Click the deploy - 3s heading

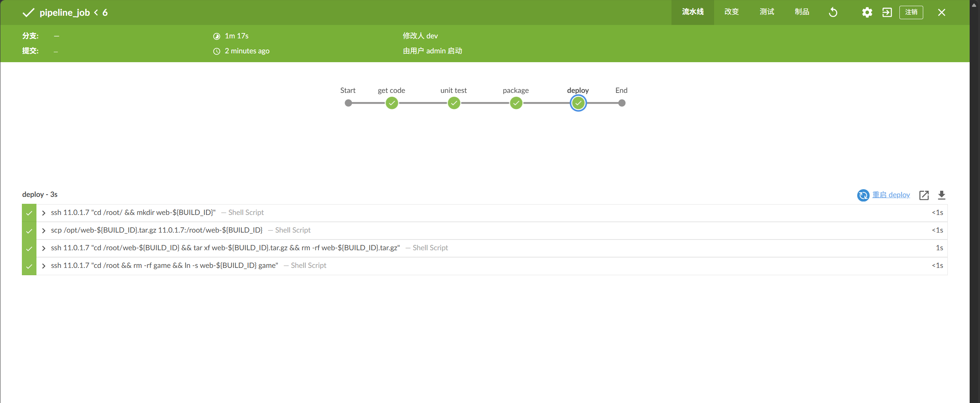coord(40,194)
